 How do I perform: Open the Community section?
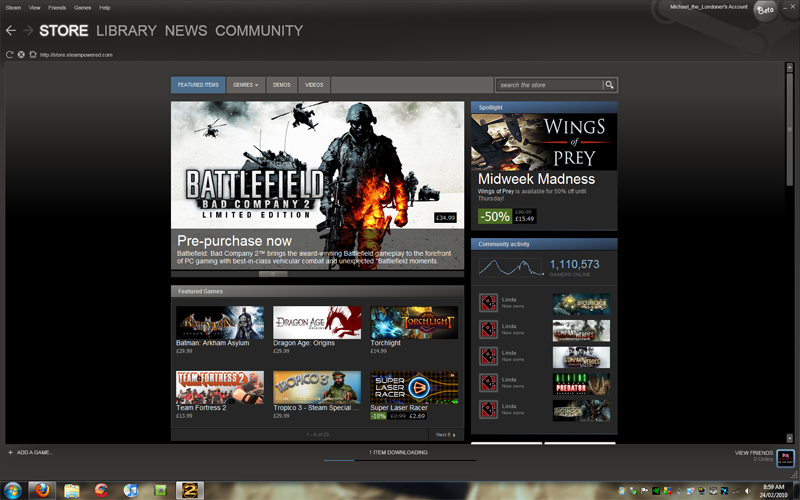tap(258, 31)
